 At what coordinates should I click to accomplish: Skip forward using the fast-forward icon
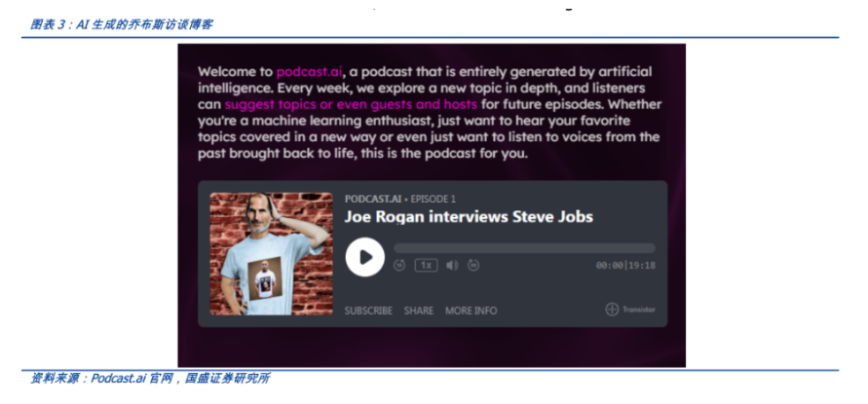tap(473, 266)
